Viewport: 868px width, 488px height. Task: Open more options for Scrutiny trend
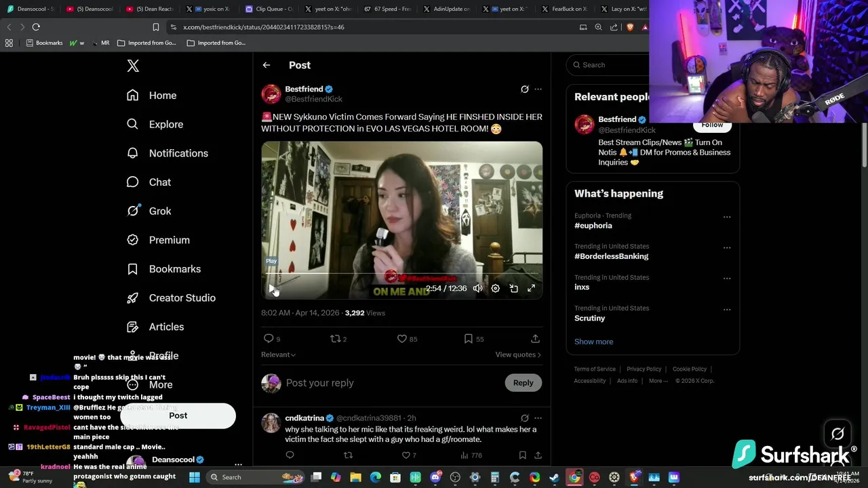tap(727, 310)
